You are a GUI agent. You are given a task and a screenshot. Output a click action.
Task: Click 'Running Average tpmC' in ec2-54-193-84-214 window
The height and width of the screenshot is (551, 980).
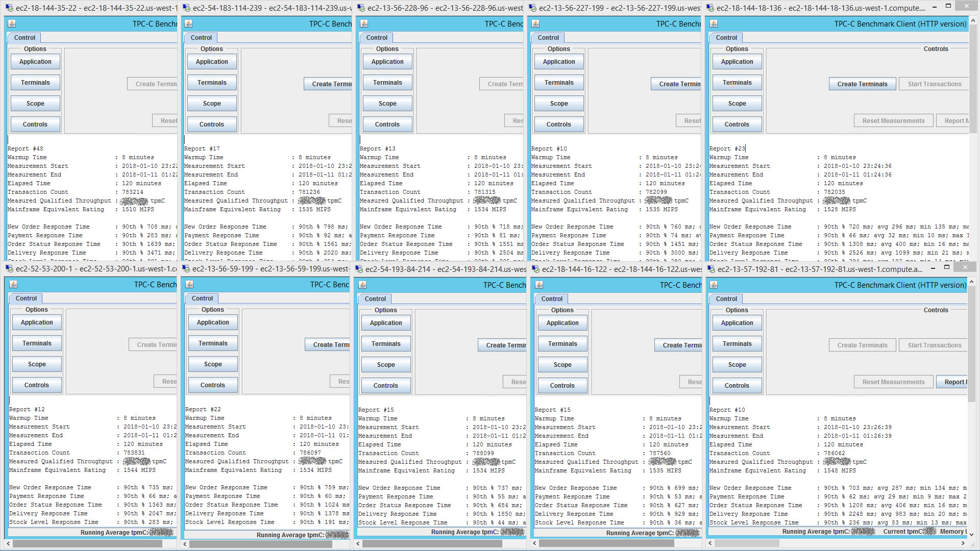[x=464, y=532]
